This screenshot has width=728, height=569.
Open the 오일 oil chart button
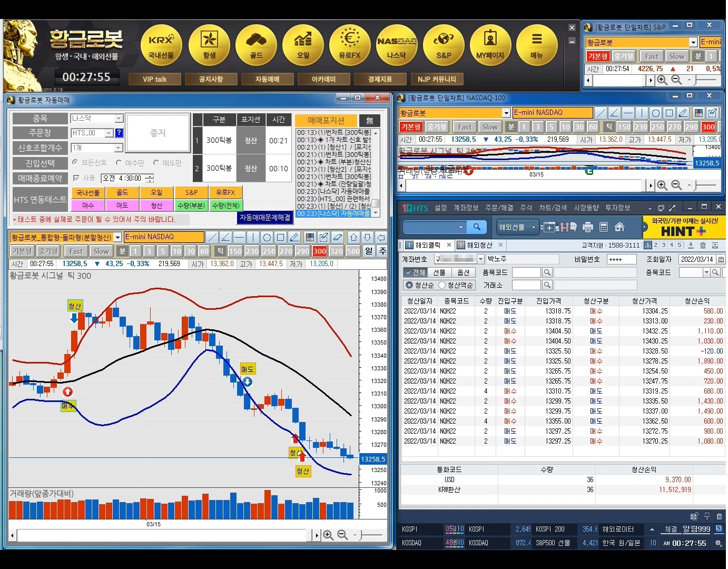tap(303, 44)
